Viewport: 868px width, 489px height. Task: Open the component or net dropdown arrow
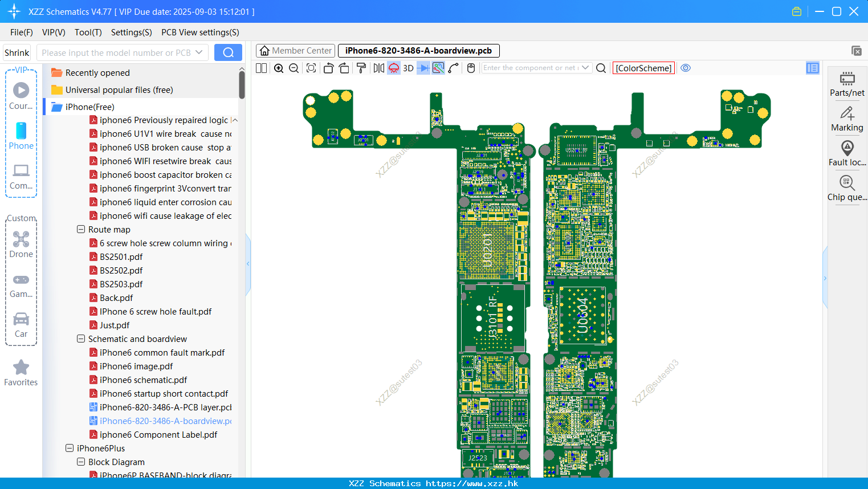pos(585,68)
